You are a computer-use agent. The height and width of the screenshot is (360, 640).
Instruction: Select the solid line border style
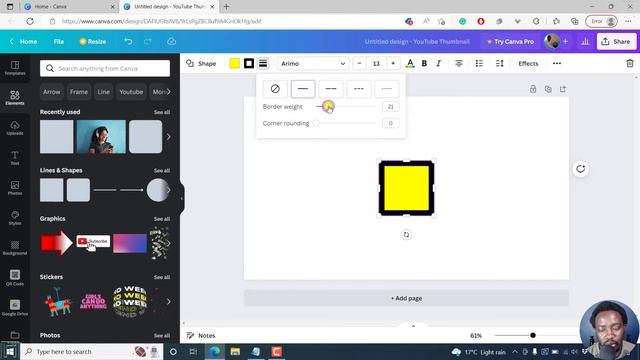tap(303, 89)
